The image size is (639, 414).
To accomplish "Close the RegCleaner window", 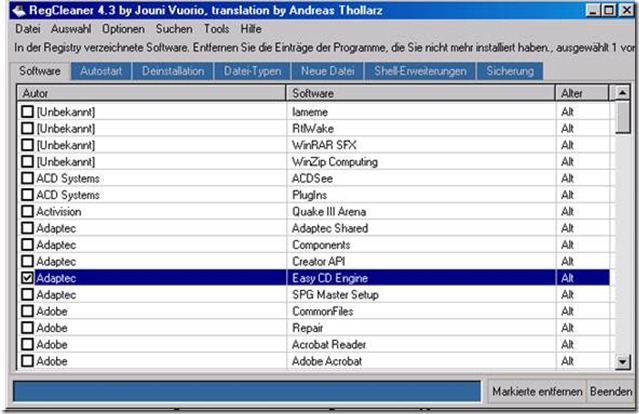I will [x=626, y=10].
